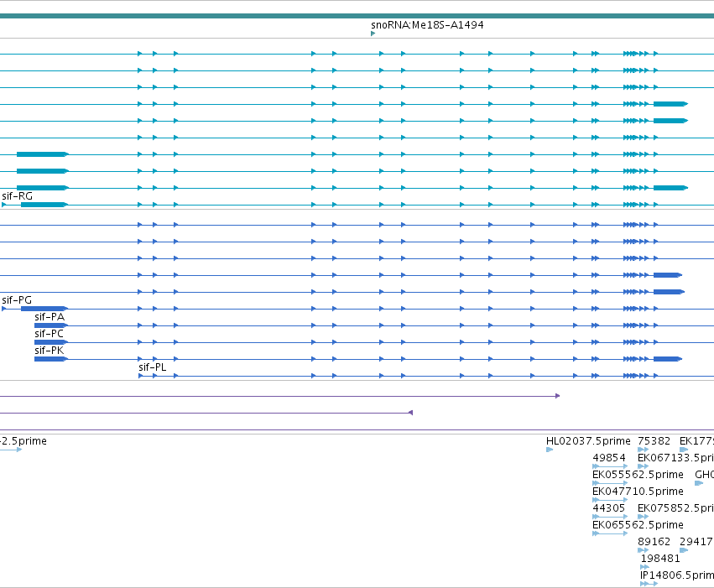Click the -2.5prime label at far left
The width and height of the screenshot is (714, 588).
[23, 441]
